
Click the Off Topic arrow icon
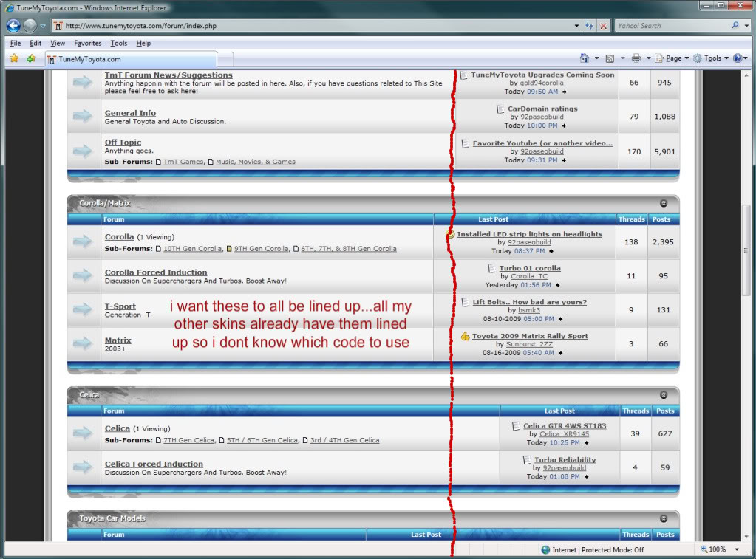83,151
